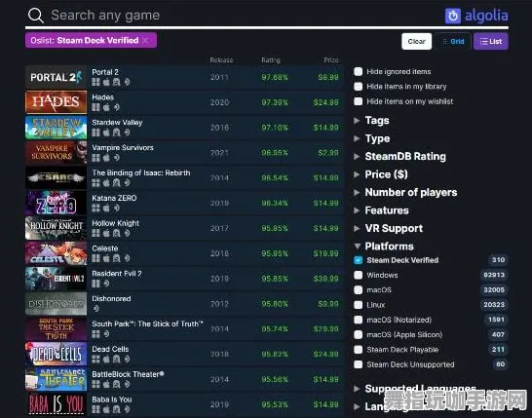Click Dishonored's 95.80% rating

pyautogui.click(x=275, y=304)
